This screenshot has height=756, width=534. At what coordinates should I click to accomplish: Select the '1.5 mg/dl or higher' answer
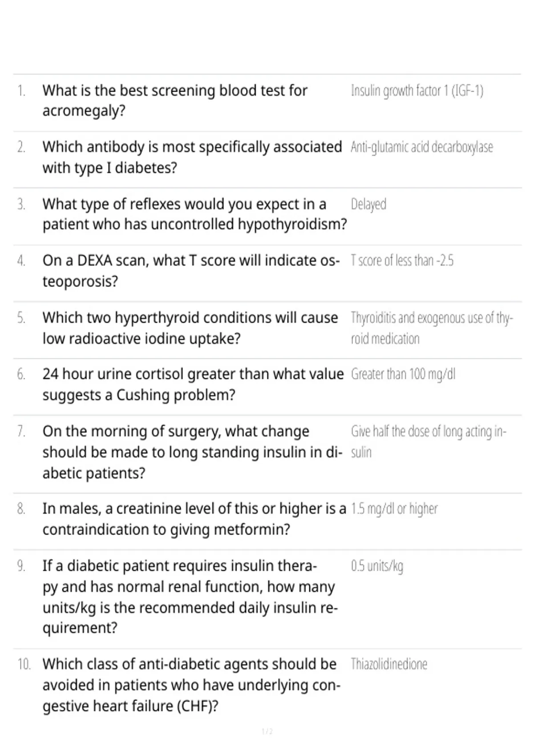pyautogui.click(x=394, y=509)
